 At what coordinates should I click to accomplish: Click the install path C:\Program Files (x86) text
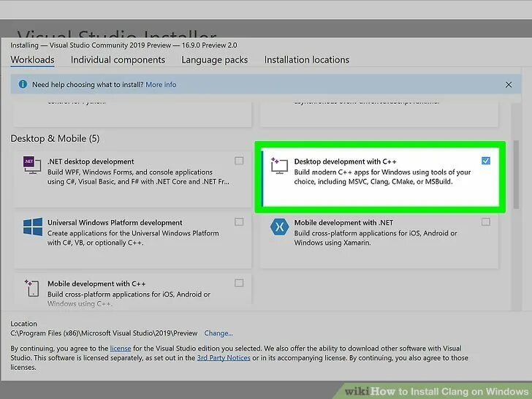104,333
